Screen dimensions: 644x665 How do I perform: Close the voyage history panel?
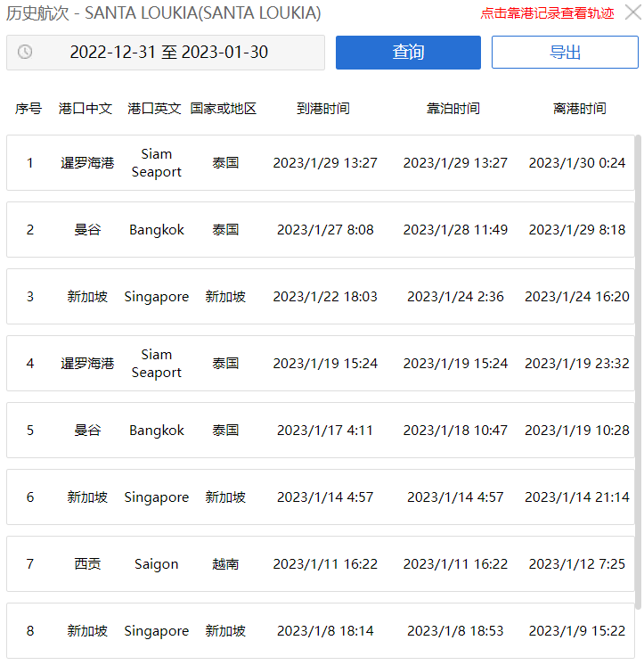click(632, 13)
